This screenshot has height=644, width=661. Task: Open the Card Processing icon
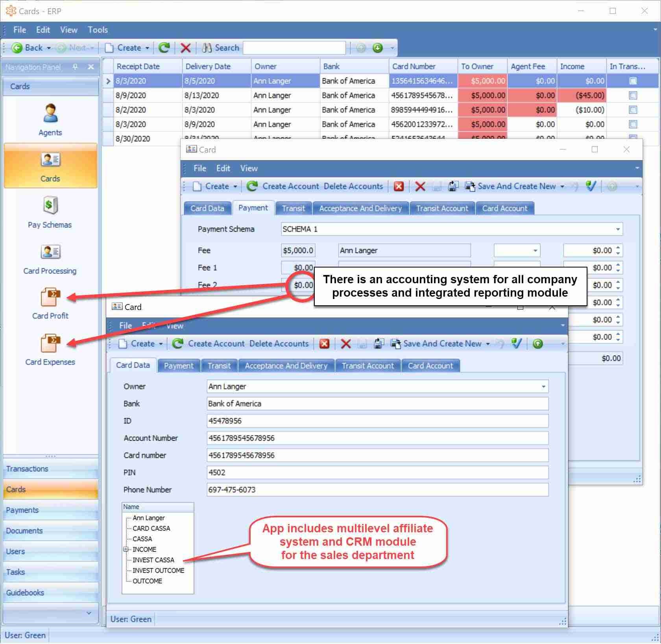pyautogui.click(x=50, y=252)
